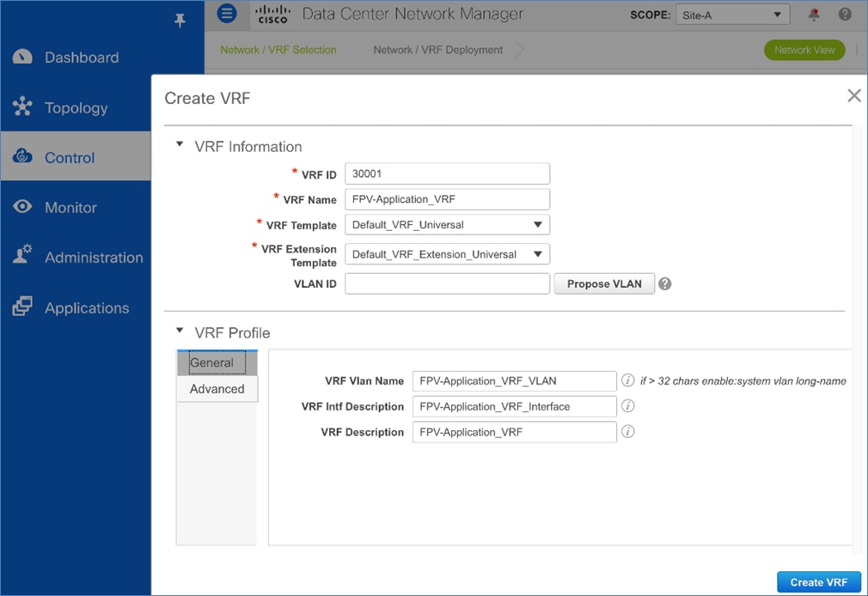Open the SCOPE Site-A dropdown
Image resolution: width=868 pixels, height=596 pixels.
click(x=732, y=15)
